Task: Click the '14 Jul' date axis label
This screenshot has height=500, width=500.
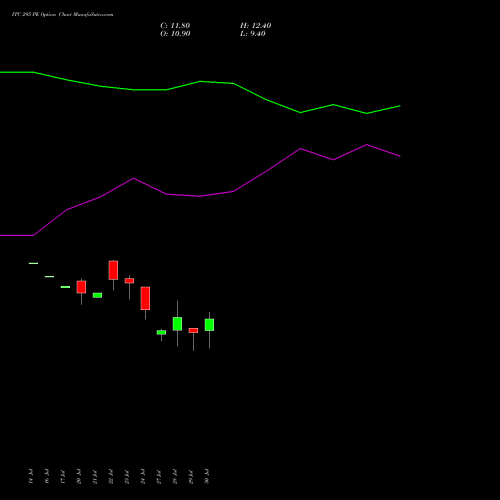Action: pyautogui.click(x=31, y=476)
